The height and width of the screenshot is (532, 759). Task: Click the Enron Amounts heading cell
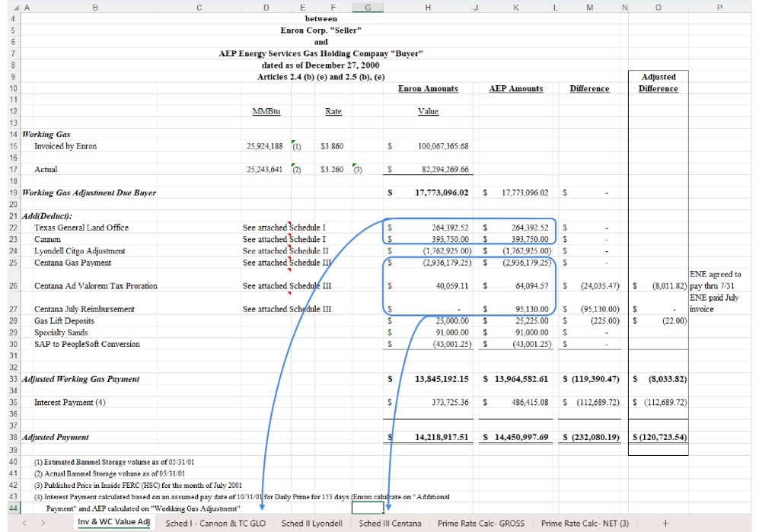click(x=428, y=89)
